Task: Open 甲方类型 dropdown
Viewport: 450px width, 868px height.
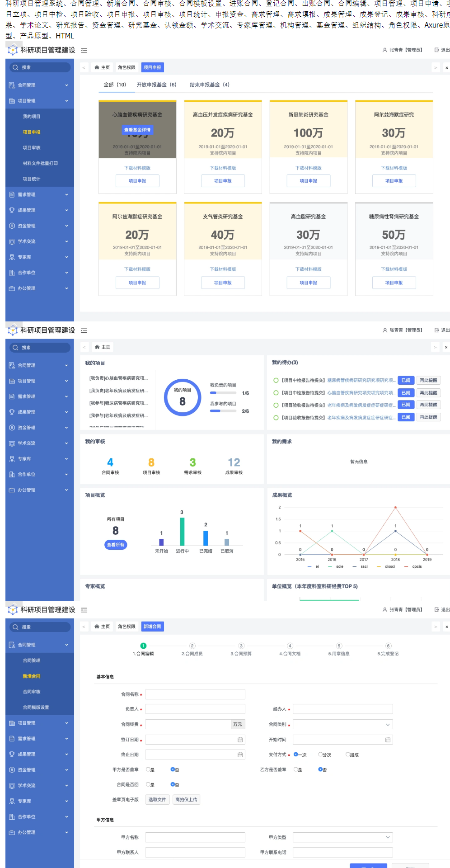Action: (x=343, y=837)
